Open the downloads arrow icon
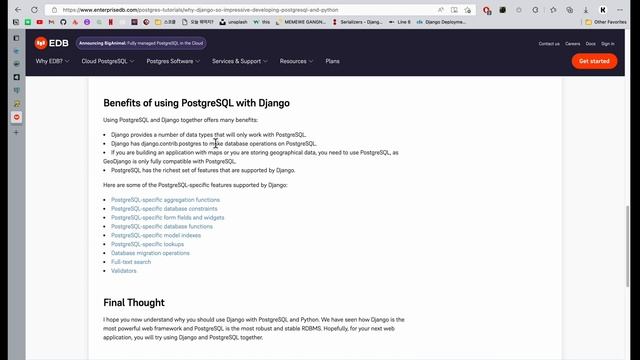Screen dimensions: 640x360 click(x=586, y=10)
